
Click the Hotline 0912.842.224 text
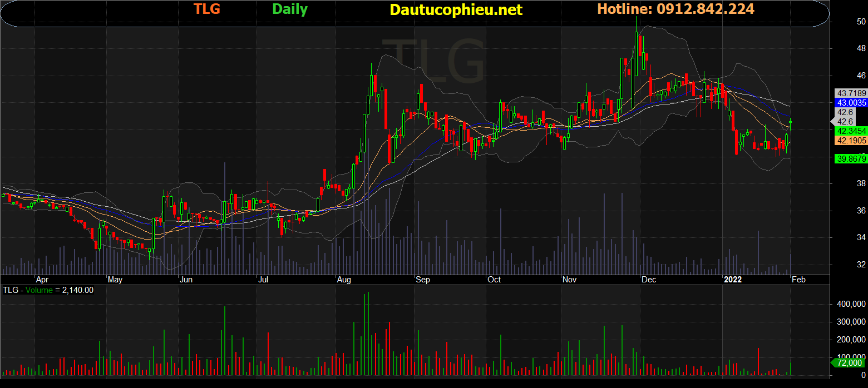coord(675,9)
